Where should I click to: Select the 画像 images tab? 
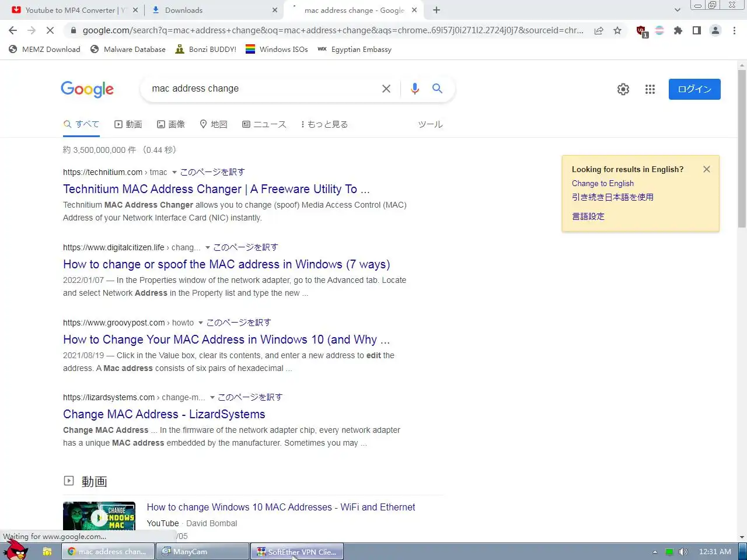pos(171,124)
